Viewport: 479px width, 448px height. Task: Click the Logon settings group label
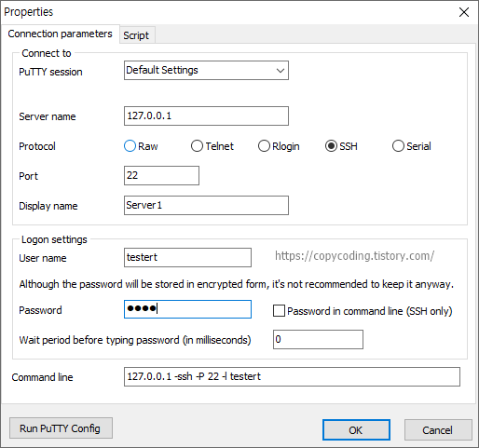[x=54, y=239]
